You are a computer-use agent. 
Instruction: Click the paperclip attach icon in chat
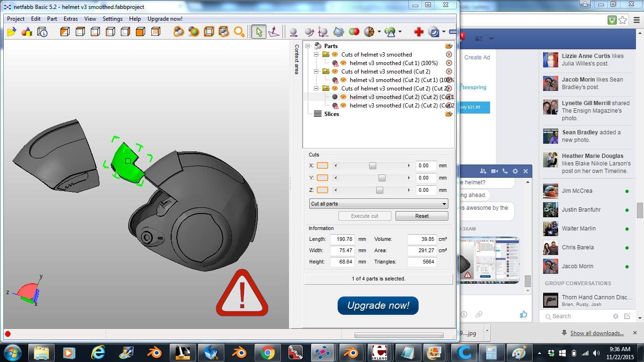pos(479,314)
